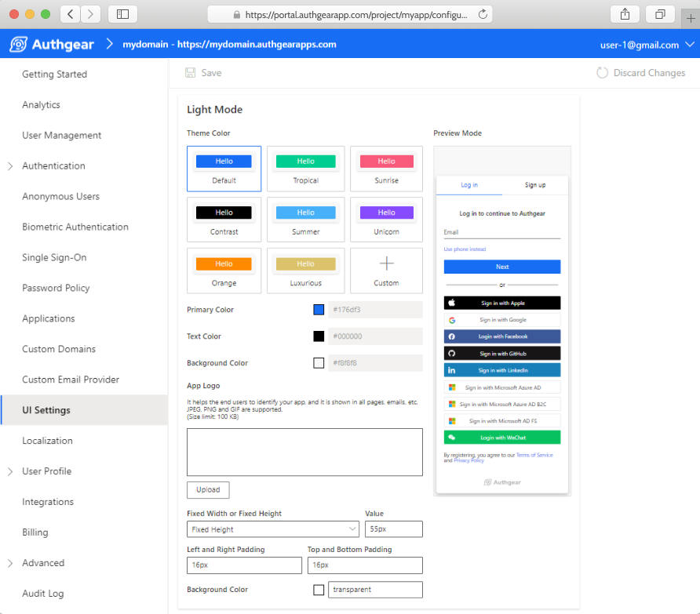Open the Fixed Height dropdown
The height and width of the screenshot is (614, 700).
272,529
